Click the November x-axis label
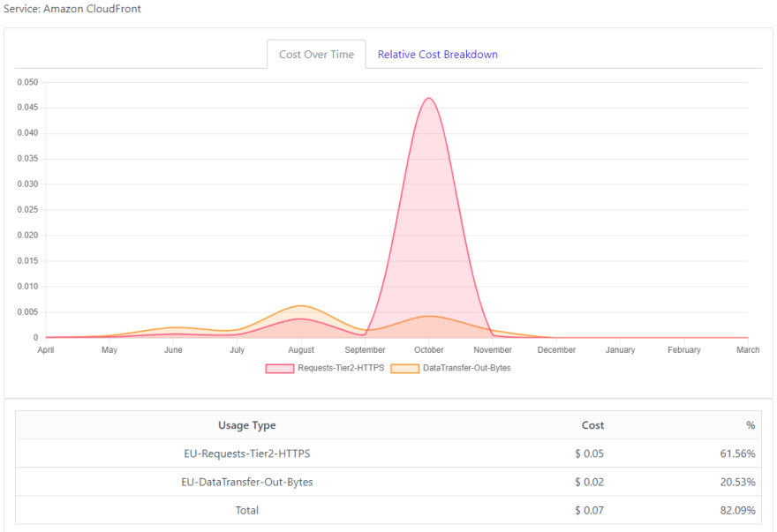Image resolution: width=777 pixels, height=532 pixels. pos(493,349)
